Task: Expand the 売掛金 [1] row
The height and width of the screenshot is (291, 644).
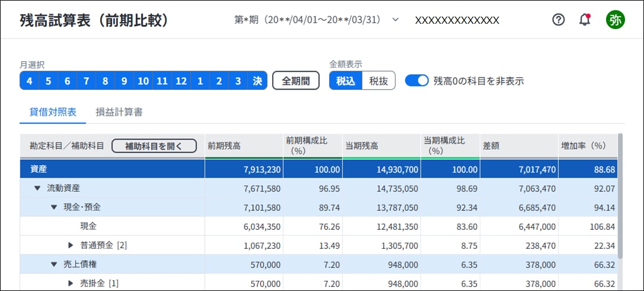Action: click(x=71, y=283)
